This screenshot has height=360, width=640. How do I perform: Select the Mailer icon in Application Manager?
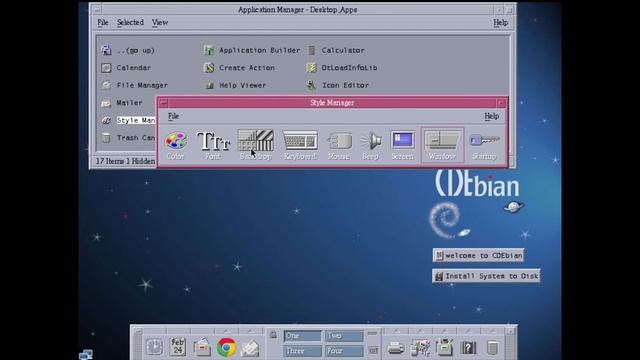click(106, 103)
